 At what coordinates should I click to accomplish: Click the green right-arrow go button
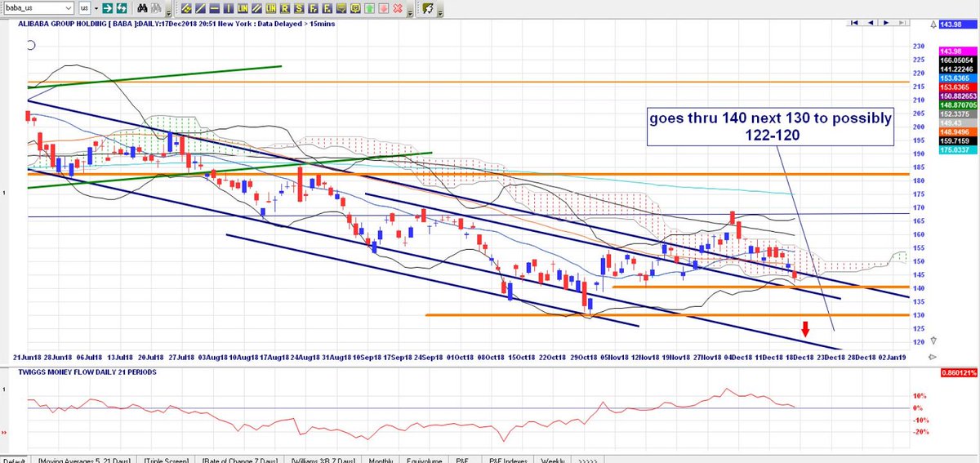[107, 7]
